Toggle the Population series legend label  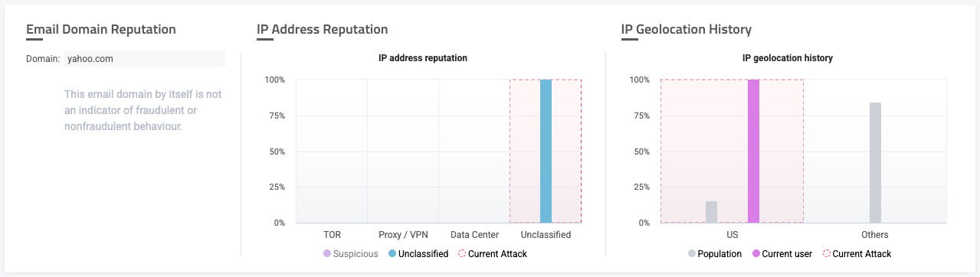coord(720,253)
